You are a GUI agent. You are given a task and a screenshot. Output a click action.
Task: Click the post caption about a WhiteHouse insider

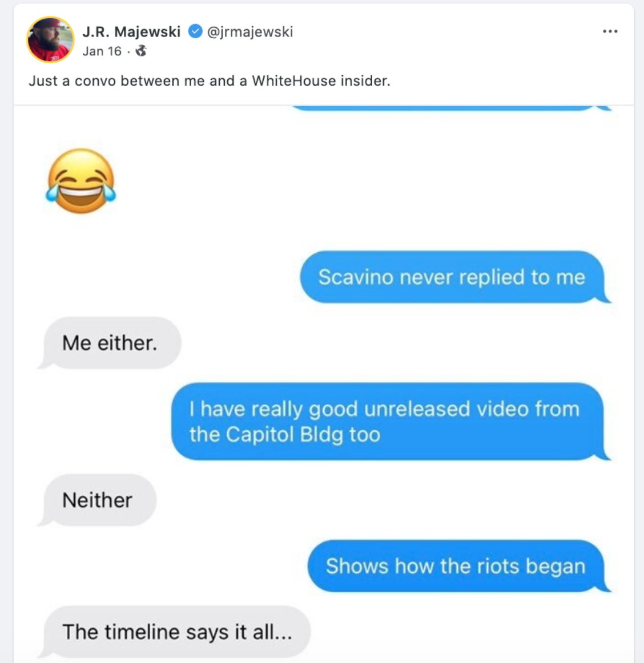(x=210, y=81)
